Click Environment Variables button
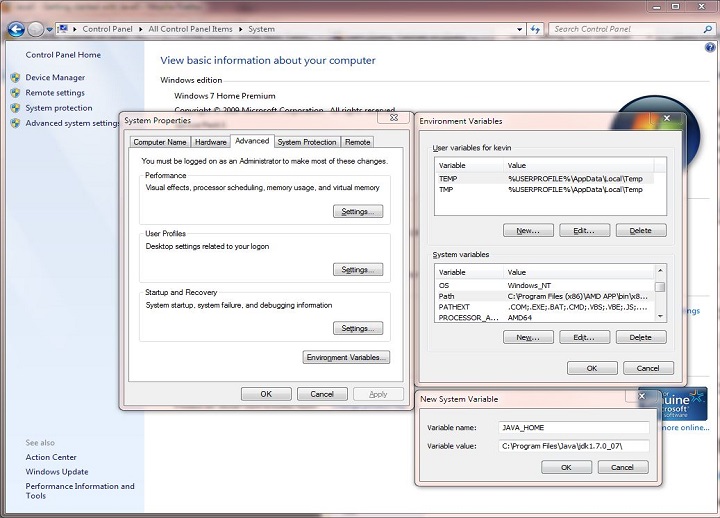The image size is (720, 518). point(346,357)
